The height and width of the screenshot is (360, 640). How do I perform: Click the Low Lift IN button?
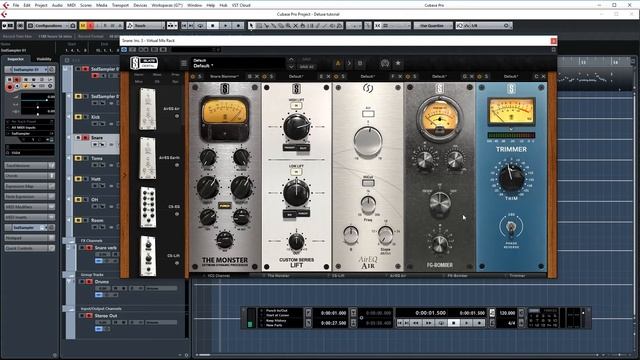296,172
